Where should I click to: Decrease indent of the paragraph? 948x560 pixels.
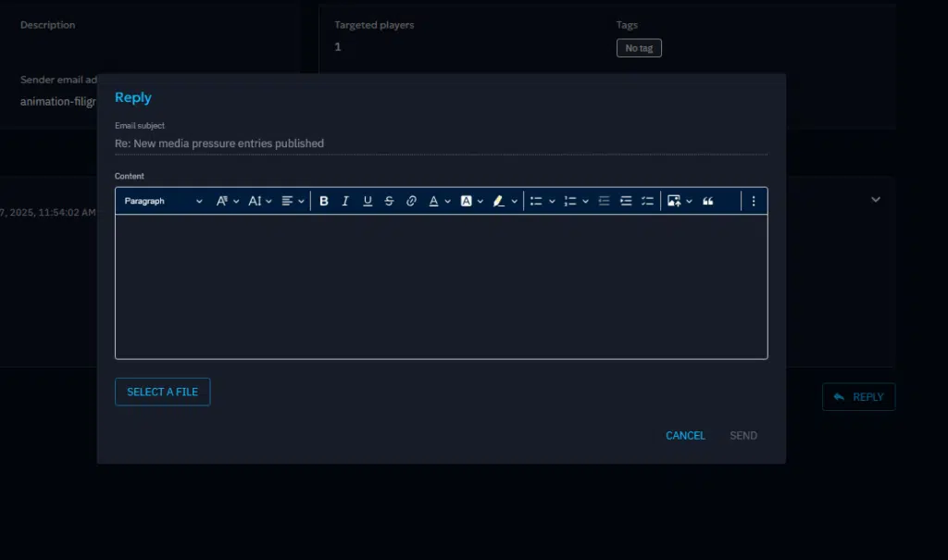tap(604, 201)
